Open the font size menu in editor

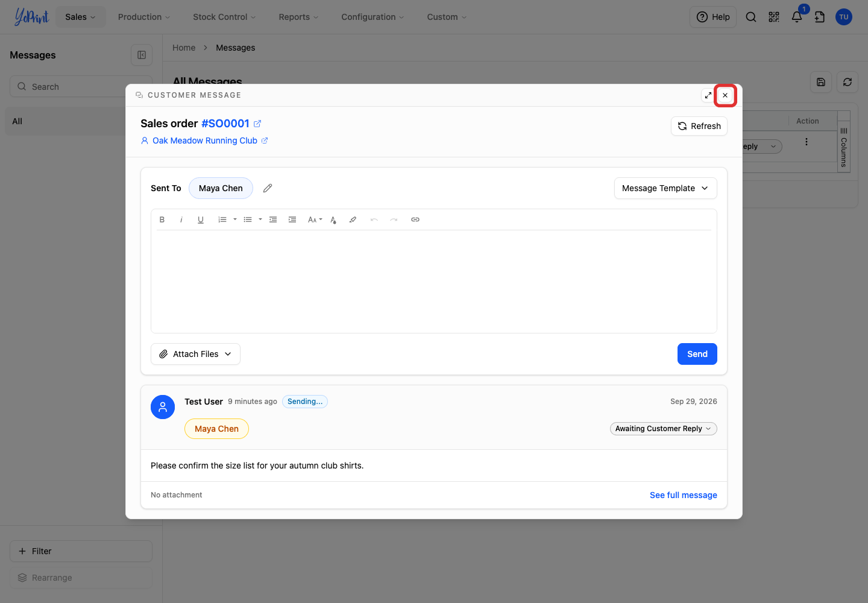point(315,219)
